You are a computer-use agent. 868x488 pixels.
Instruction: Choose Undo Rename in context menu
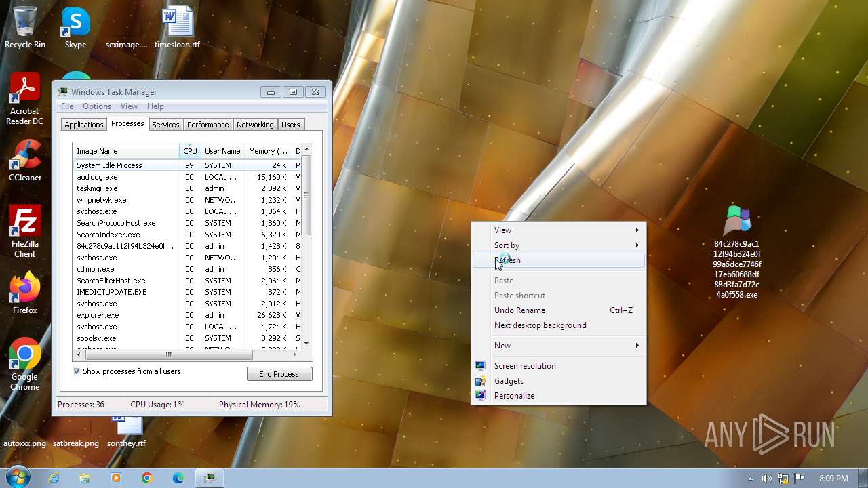click(559, 310)
